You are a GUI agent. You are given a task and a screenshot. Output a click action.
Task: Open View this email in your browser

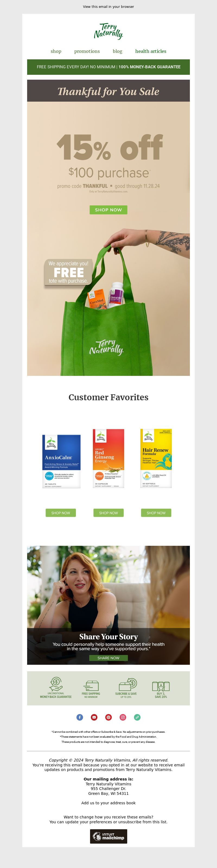click(108, 7)
